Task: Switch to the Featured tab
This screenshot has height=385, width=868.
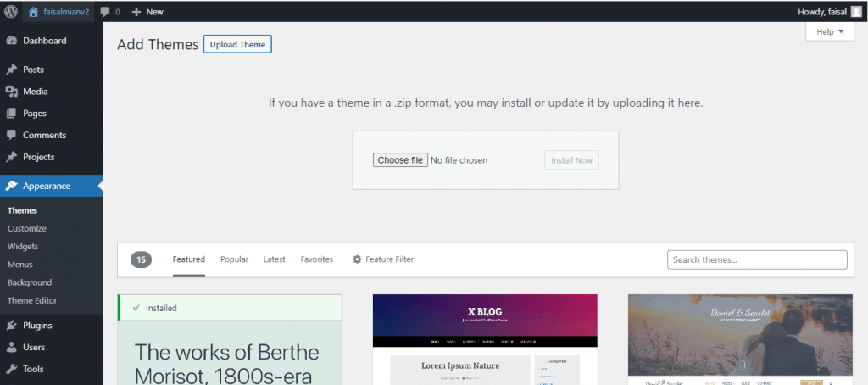Action: 189,259
